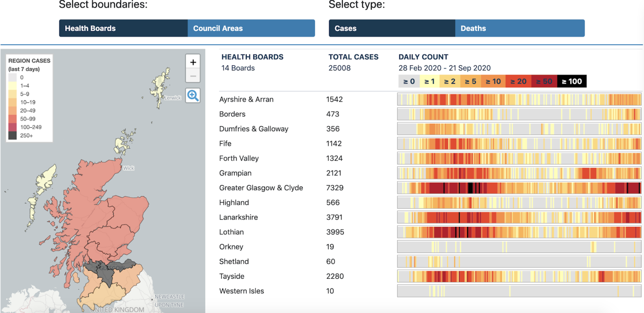
Task: Click the map zoom in plus button
Action: [193, 62]
